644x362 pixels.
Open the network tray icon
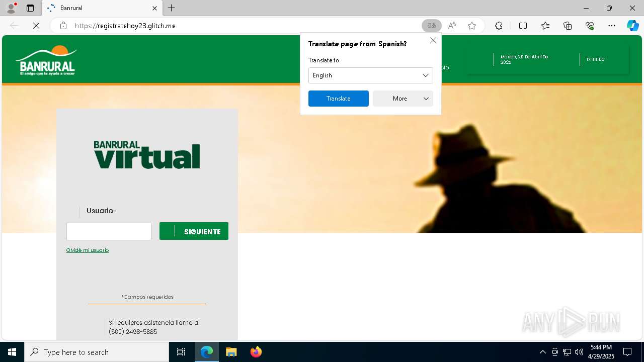(567, 352)
